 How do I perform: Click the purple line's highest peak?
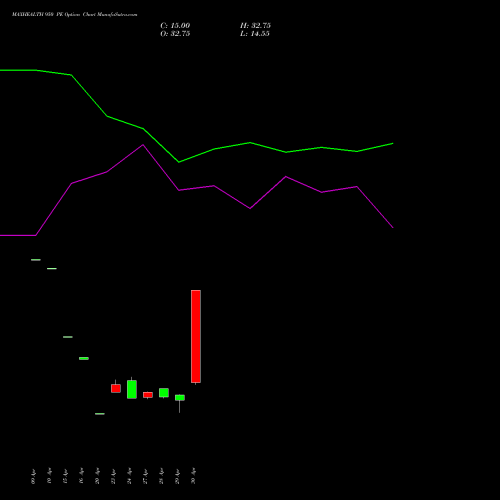(x=143, y=145)
